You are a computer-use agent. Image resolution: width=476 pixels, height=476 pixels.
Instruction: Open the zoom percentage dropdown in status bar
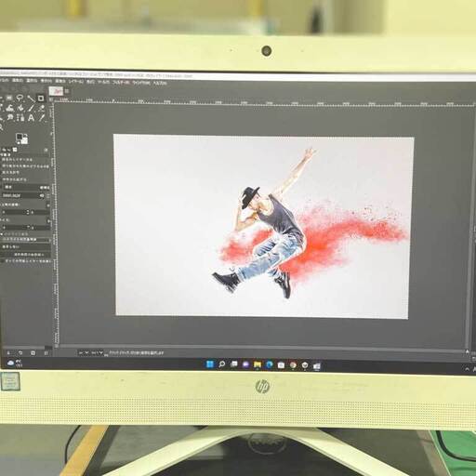97,352
